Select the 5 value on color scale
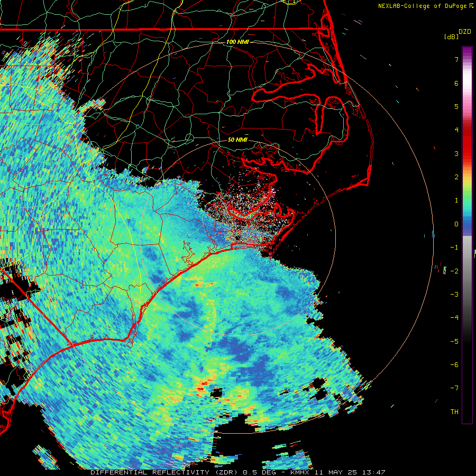This screenshot has height=476, width=476. 456,106
